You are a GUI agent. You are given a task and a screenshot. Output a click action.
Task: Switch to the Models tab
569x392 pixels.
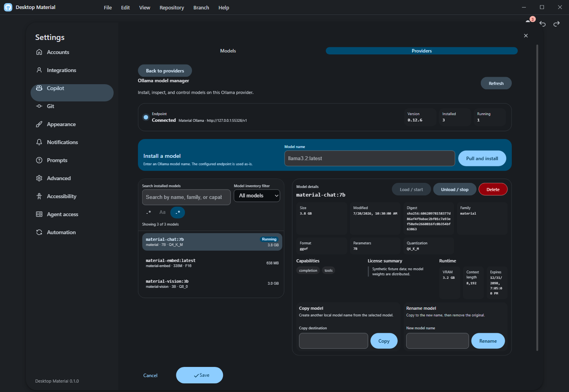pos(228,51)
